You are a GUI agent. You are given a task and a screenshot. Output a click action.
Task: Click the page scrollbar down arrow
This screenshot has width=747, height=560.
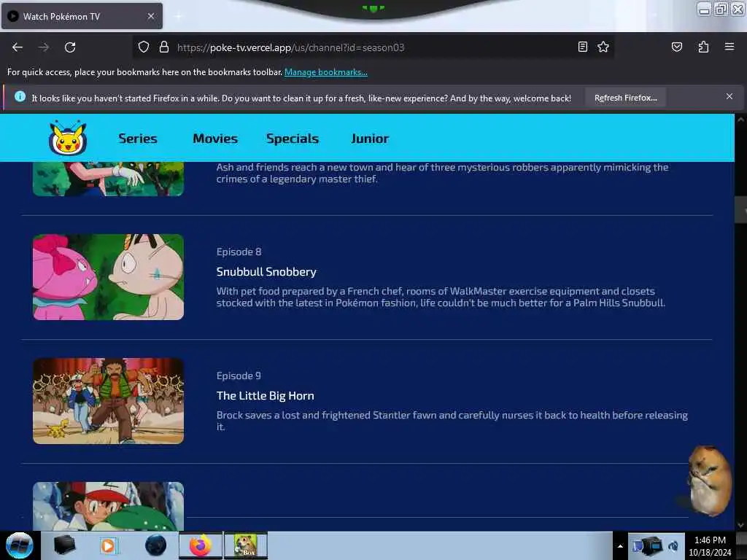click(x=741, y=525)
